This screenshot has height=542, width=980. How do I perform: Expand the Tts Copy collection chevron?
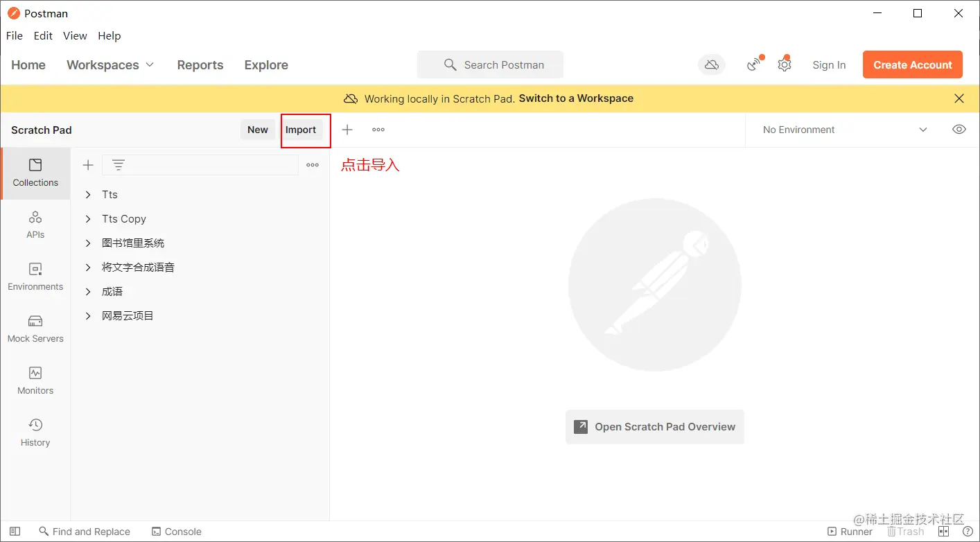pyautogui.click(x=88, y=219)
